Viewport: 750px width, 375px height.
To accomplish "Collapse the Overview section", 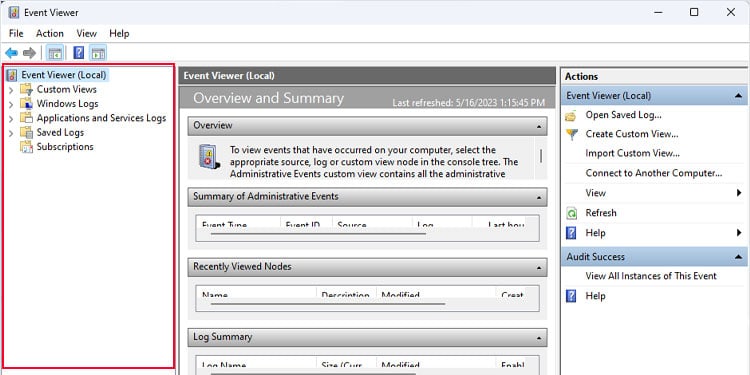I will click(539, 127).
